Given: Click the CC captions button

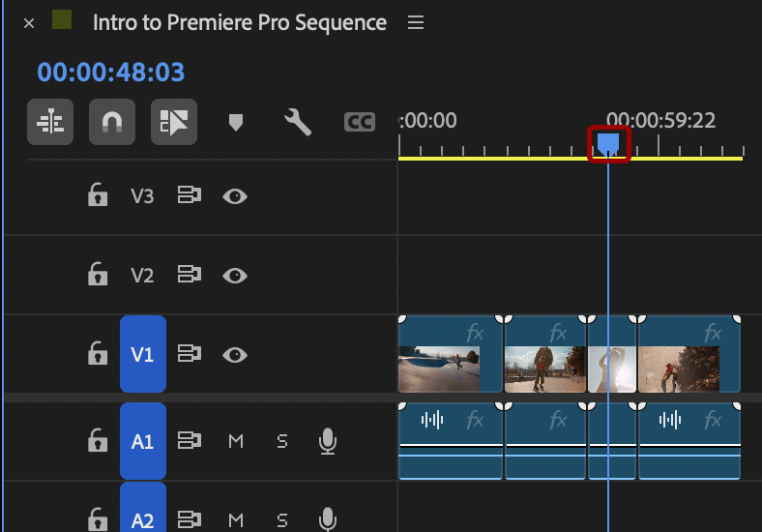Looking at the screenshot, I should point(360,122).
